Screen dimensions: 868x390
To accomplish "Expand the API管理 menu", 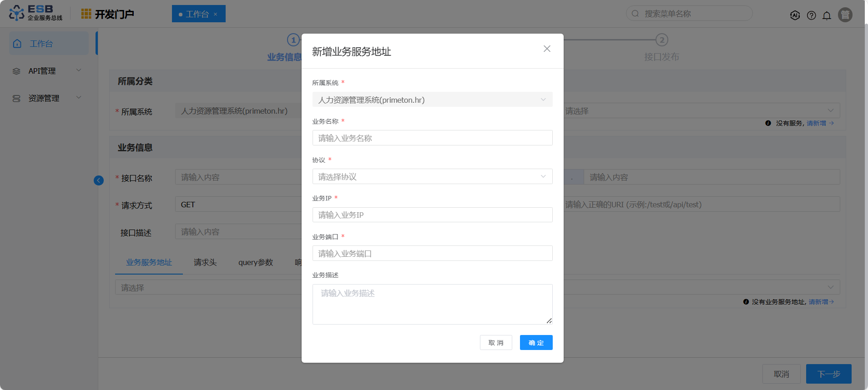I will tap(48, 71).
